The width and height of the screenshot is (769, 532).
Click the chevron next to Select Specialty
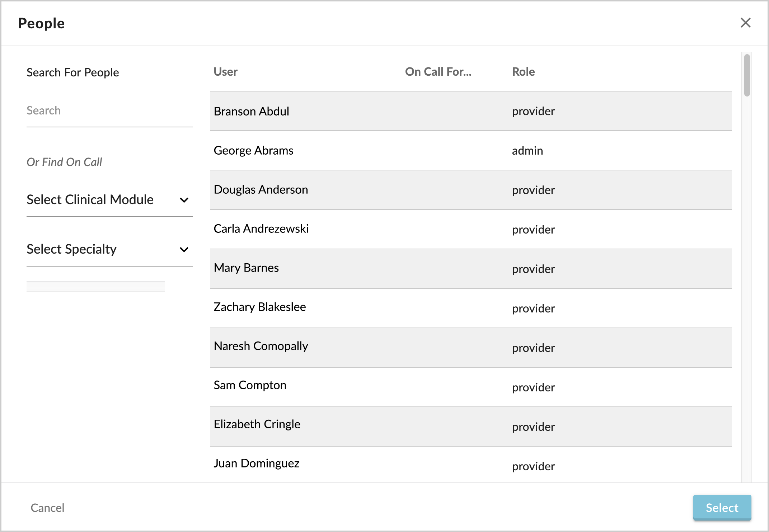184,250
